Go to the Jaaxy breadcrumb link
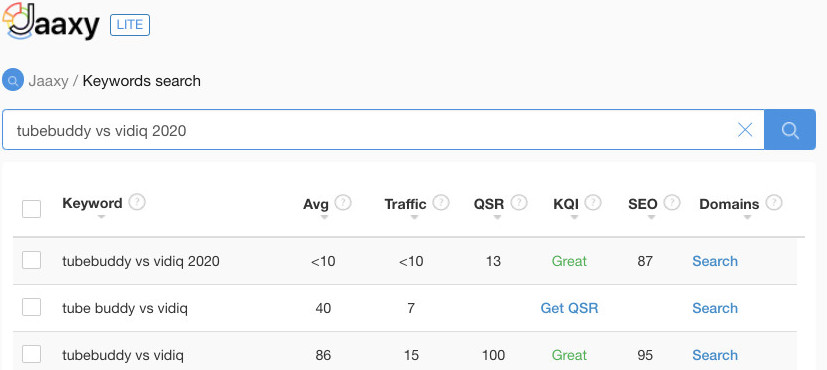The image size is (827, 370). point(49,81)
